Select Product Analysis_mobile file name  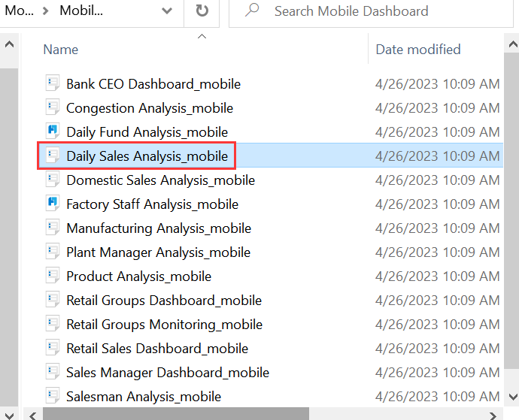[x=138, y=276]
